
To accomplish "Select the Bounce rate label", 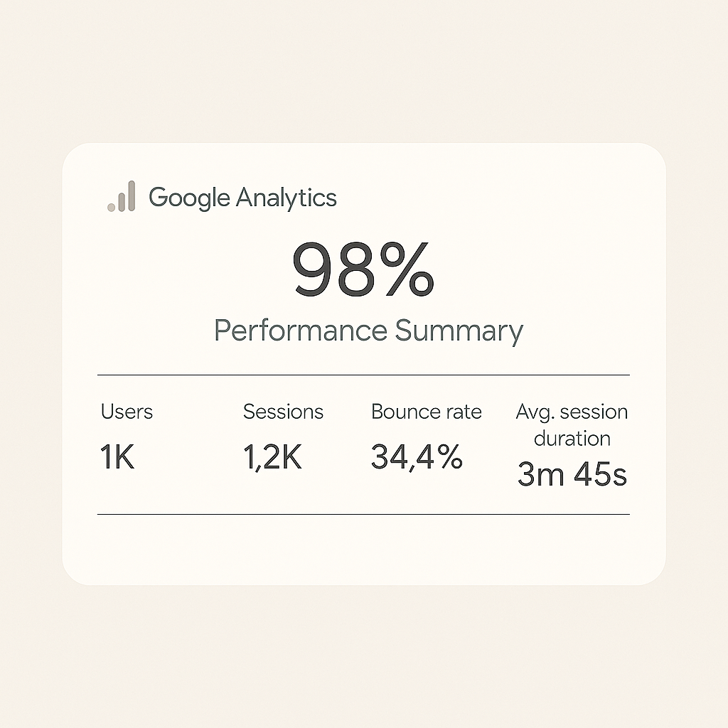I will (x=427, y=412).
